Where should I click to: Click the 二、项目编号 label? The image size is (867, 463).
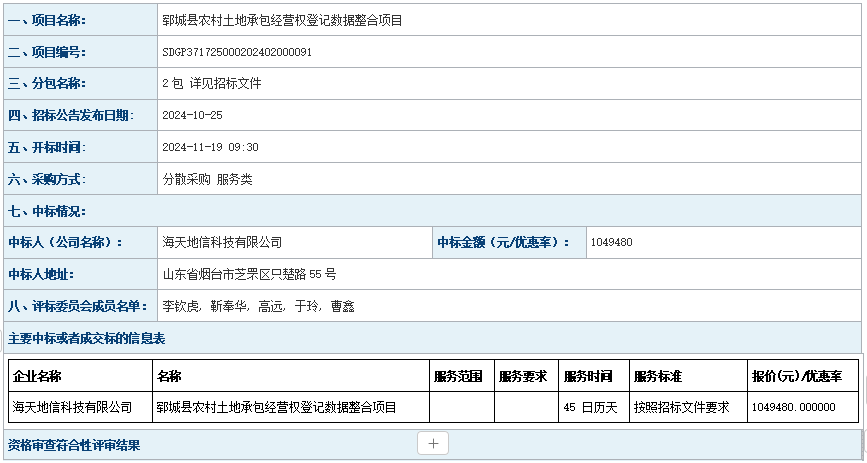click(47, 53)
